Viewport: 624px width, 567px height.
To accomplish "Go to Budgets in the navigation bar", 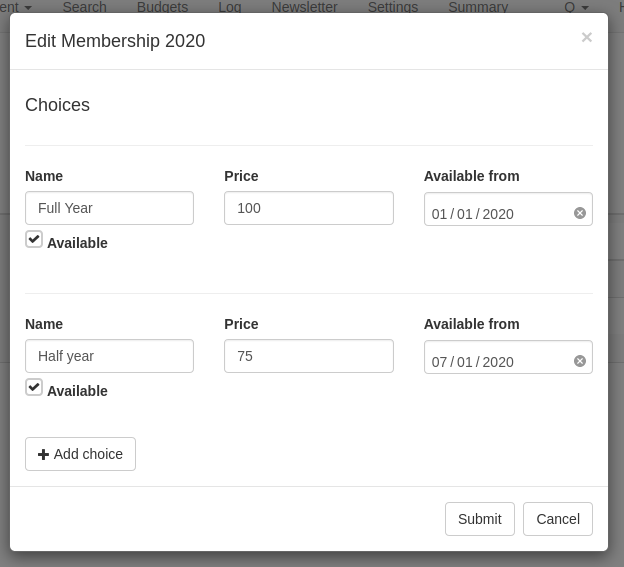I will (162, 7).
